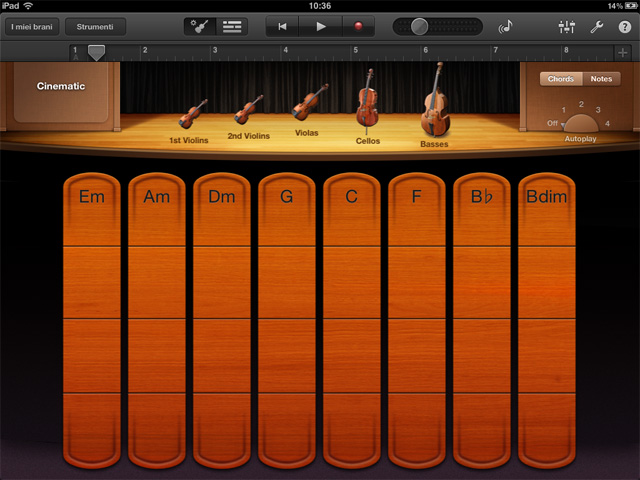
Task: Set Autoplay knob to Off
Action: 552,123
